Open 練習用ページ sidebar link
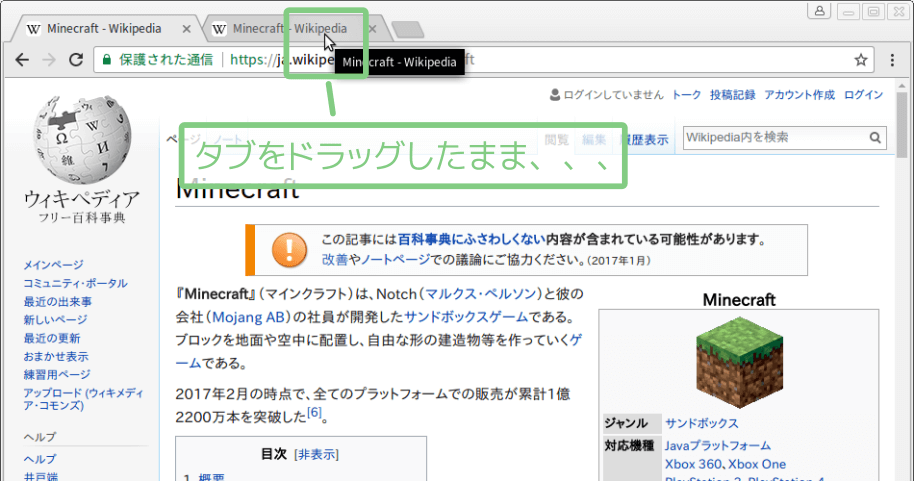914x481 pixels. point(57,374)
